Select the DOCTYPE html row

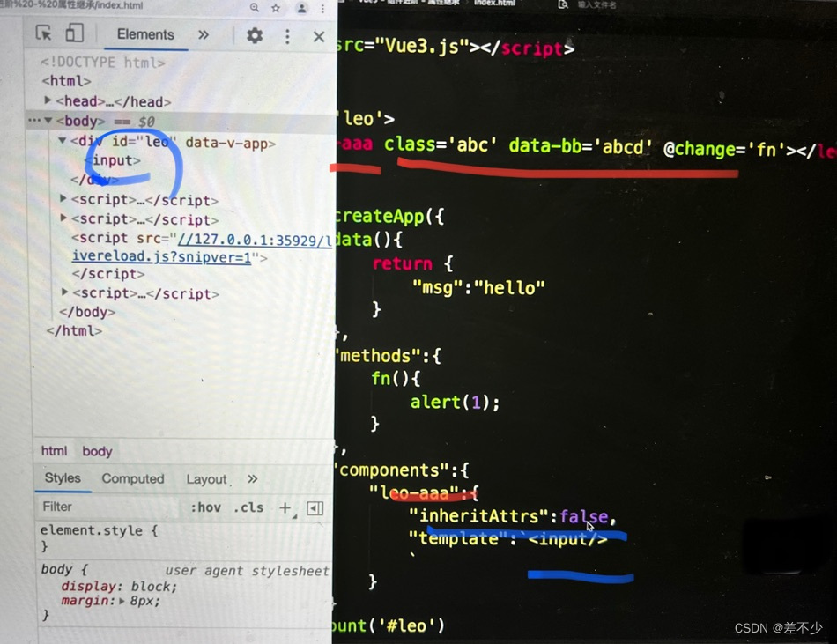coord(102,63)
